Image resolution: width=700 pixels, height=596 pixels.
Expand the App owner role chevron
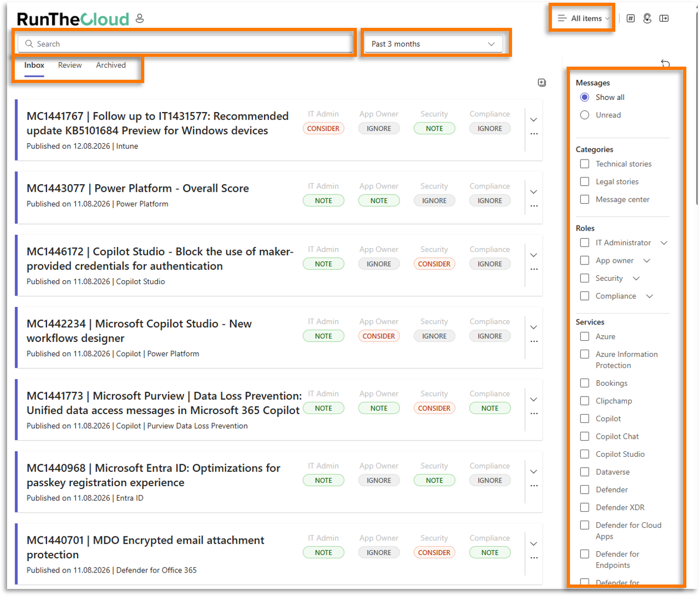[647, 261]
